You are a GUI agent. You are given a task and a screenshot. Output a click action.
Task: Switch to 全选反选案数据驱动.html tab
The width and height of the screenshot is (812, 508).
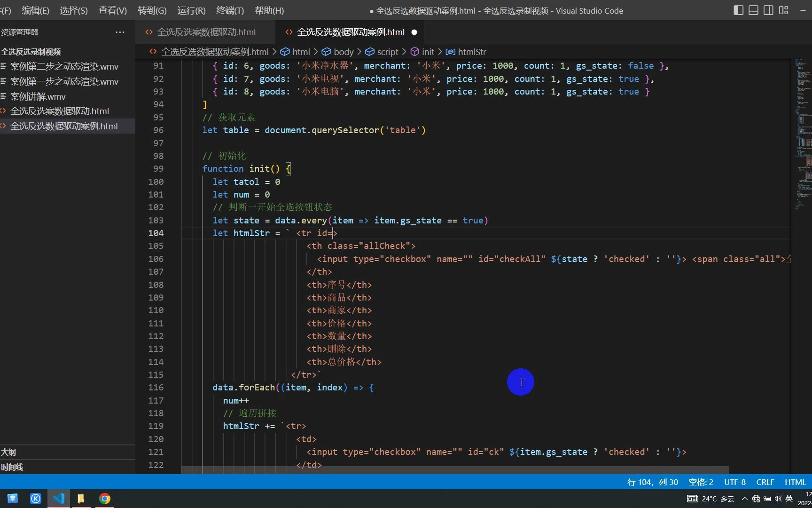206,32
